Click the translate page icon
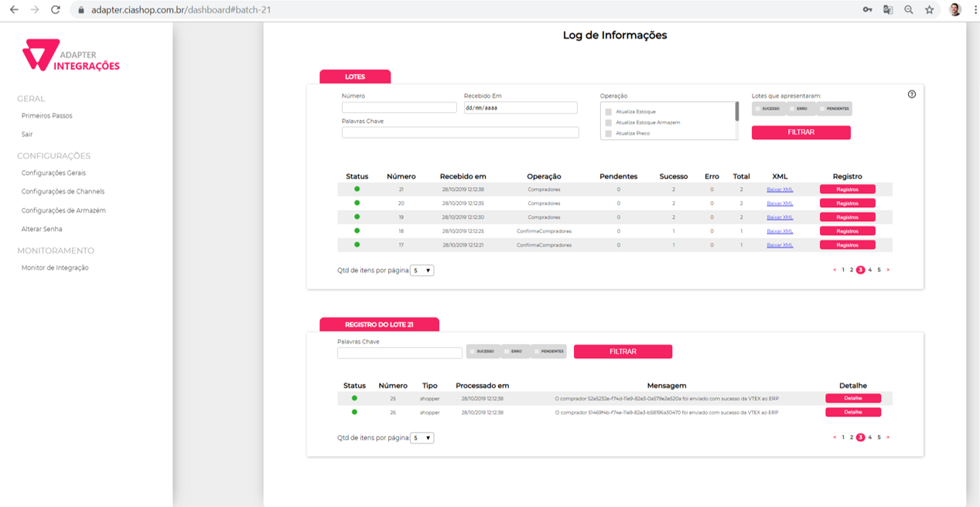The image size is (980, 507). click(x=888, y=10)
